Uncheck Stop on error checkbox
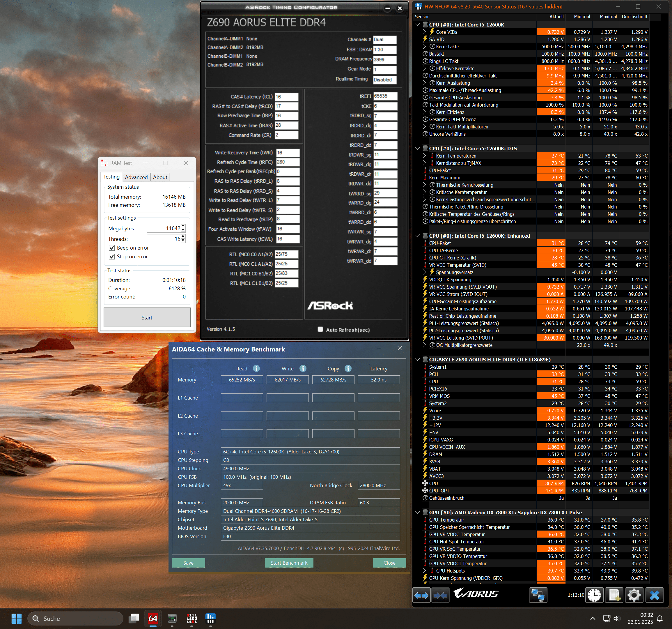672x629 pixels. coord(112,257)
